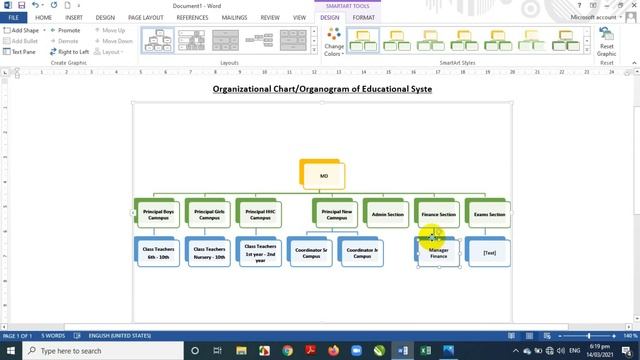Select the Coordinator Sr Campus box
Viewport: 640px width, 360px height.
(x=310, y=252)
